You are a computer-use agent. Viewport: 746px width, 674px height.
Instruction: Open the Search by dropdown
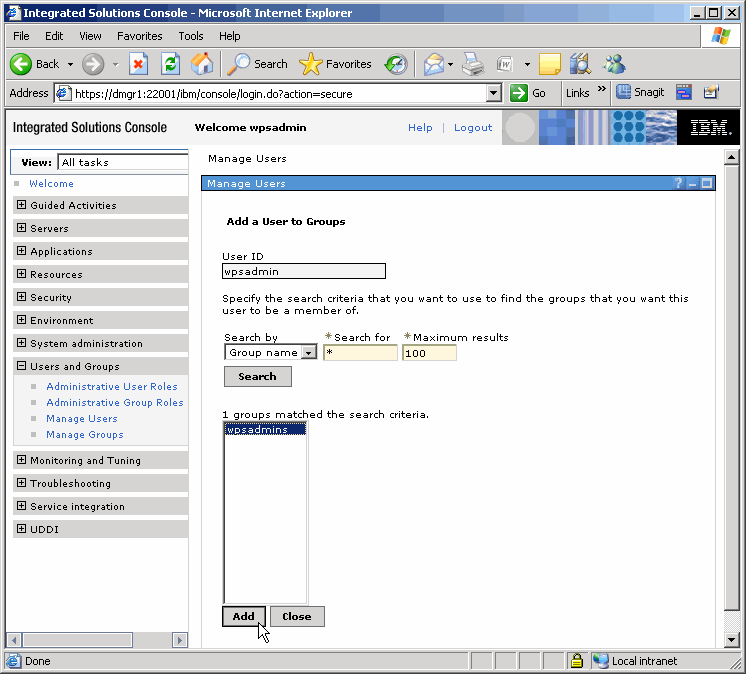pos(309,353)
